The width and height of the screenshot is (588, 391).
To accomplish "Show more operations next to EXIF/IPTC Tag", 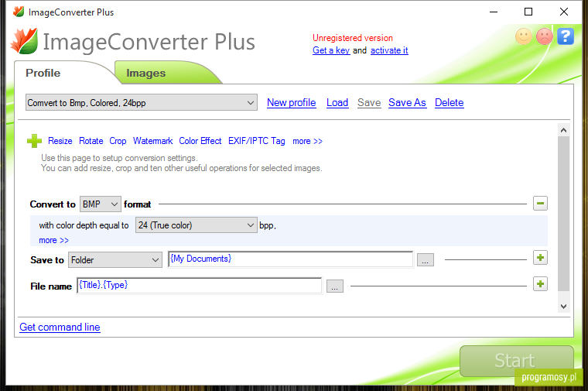I will (x=307, y=141).
